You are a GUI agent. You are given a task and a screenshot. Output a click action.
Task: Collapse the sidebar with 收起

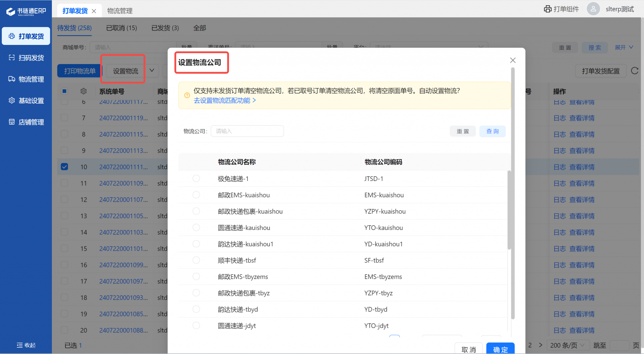[26, 345]
